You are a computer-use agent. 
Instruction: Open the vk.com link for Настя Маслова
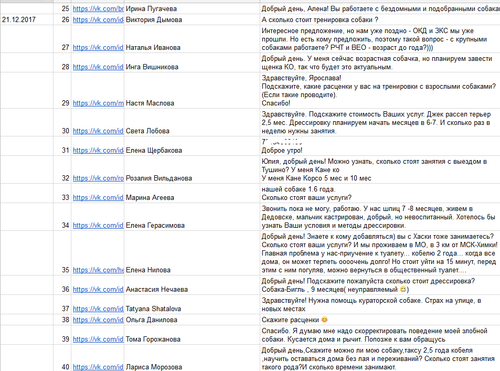(98, 103)
